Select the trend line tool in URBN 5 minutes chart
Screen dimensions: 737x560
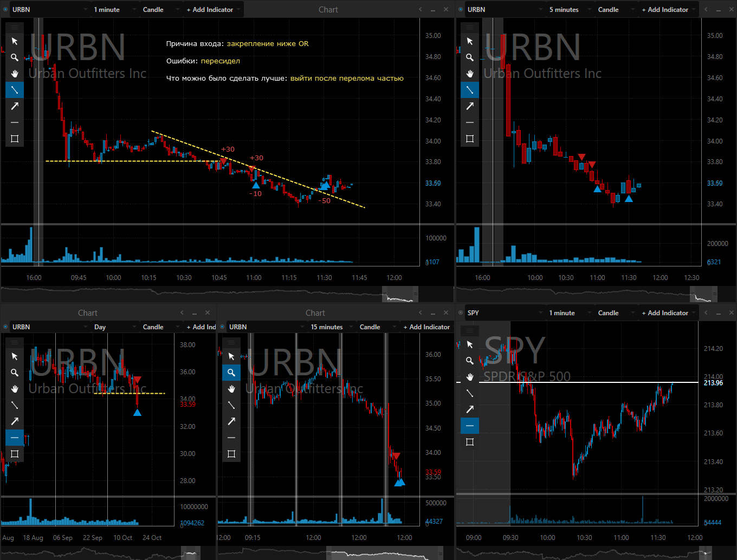470,90
